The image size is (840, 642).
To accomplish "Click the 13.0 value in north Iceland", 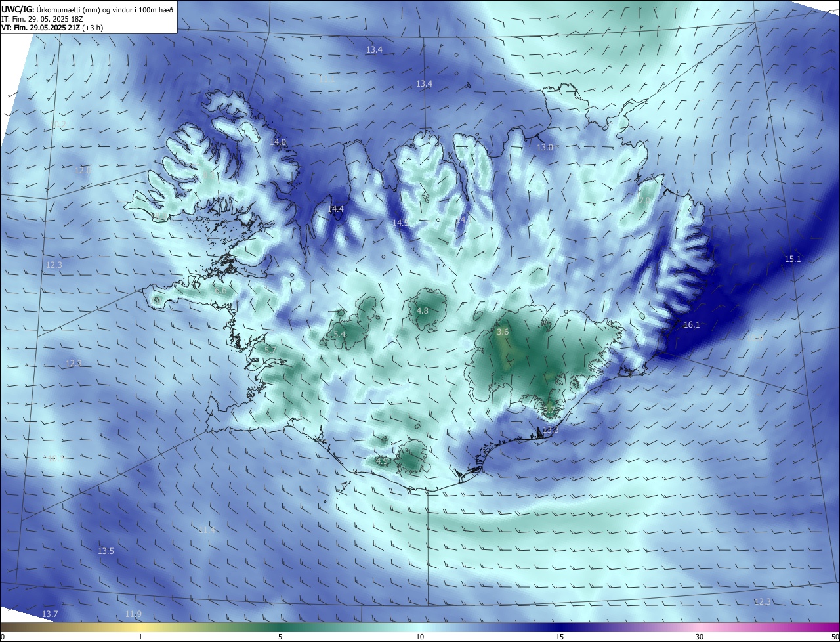I will tap(545, 147).
